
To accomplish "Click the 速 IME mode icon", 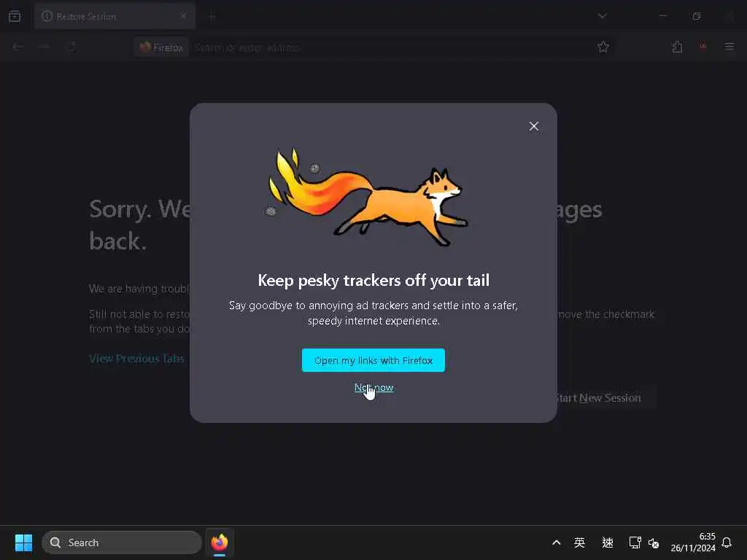I will (x=608, y=542).
